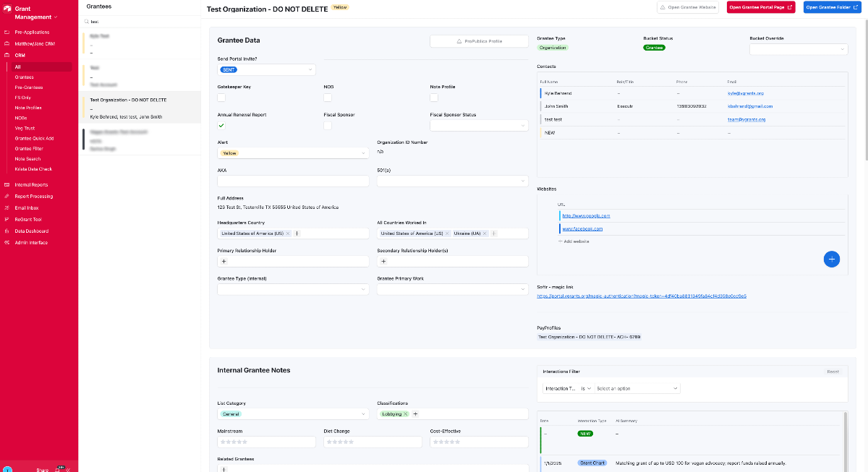Click the AKA text input field
This screenshot has width=868, height=472.
pos(293,181)
